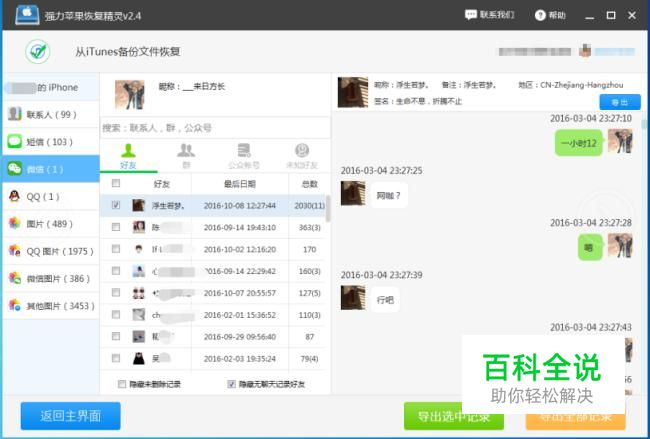Click the 127(5) total count cell

coord(309,293)
